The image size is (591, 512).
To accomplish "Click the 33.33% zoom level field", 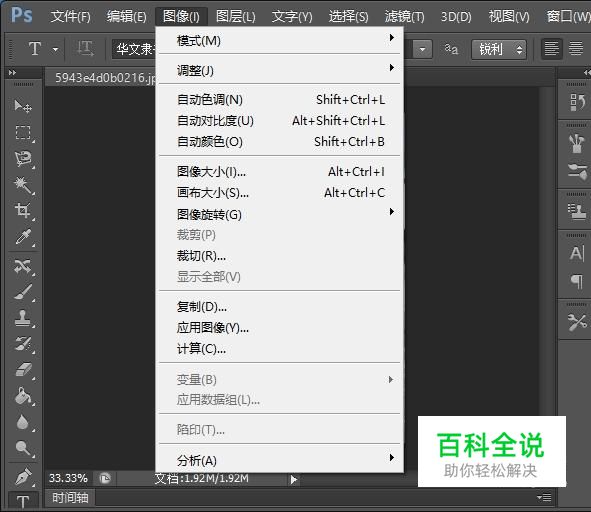I will tap(68, 478).
